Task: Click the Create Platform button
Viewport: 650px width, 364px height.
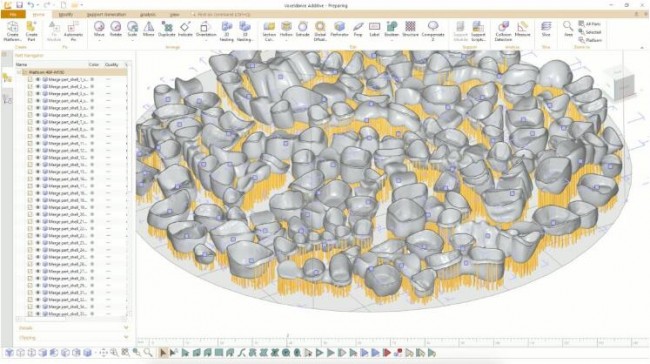Action: click(x=12, y=32)
